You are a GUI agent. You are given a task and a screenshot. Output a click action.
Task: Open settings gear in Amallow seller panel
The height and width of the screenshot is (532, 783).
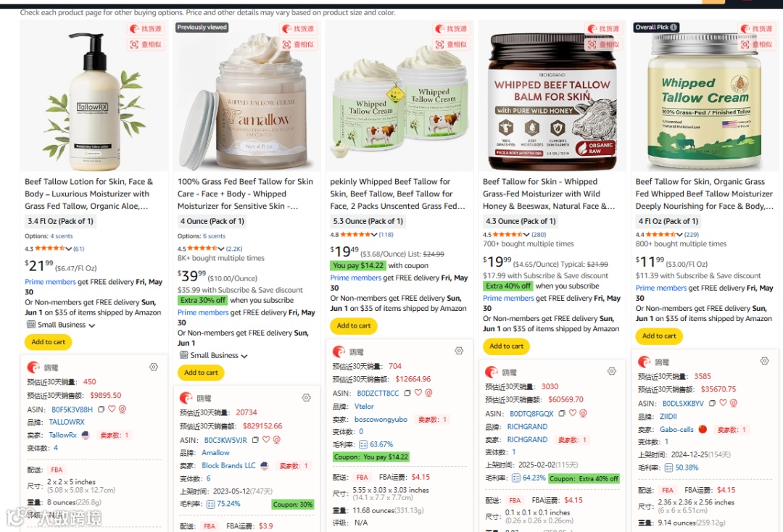coord(306,398)
